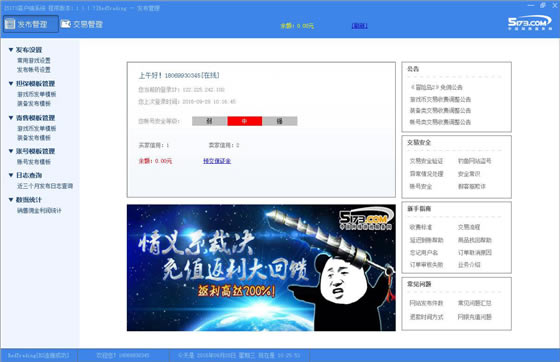The image size is (560, 362).
Task: Click the 余额: 0.00元 text in the header
Action: (297, 26)
